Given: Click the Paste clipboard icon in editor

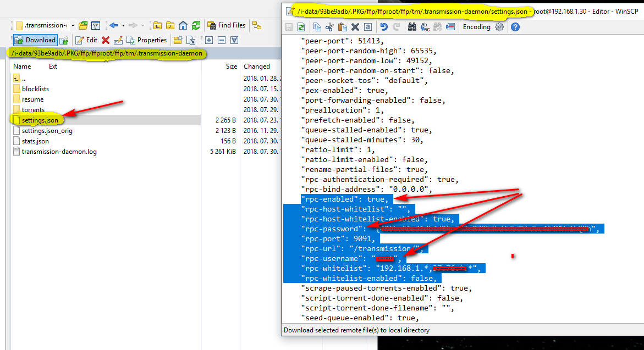Looking at the screenshot, I should tap(342, 27).
